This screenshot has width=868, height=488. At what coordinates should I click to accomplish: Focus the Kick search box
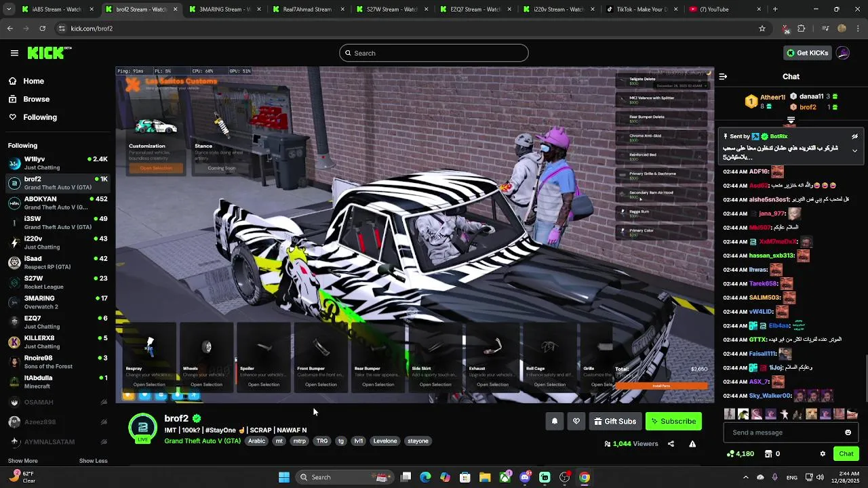434,53
